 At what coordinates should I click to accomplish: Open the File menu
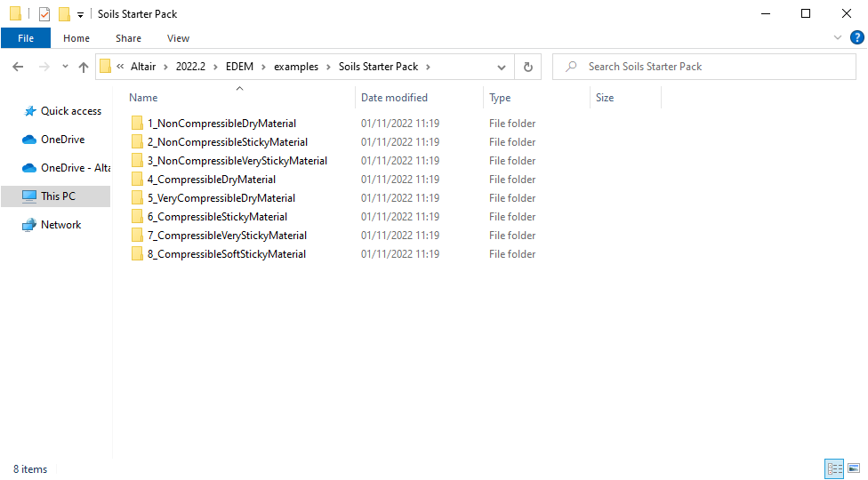(26, 38)
